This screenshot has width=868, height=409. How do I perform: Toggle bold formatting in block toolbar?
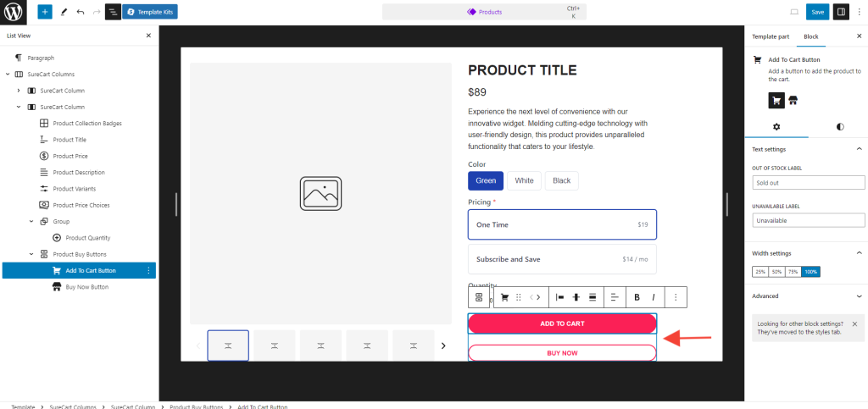[x=637, y=297]
